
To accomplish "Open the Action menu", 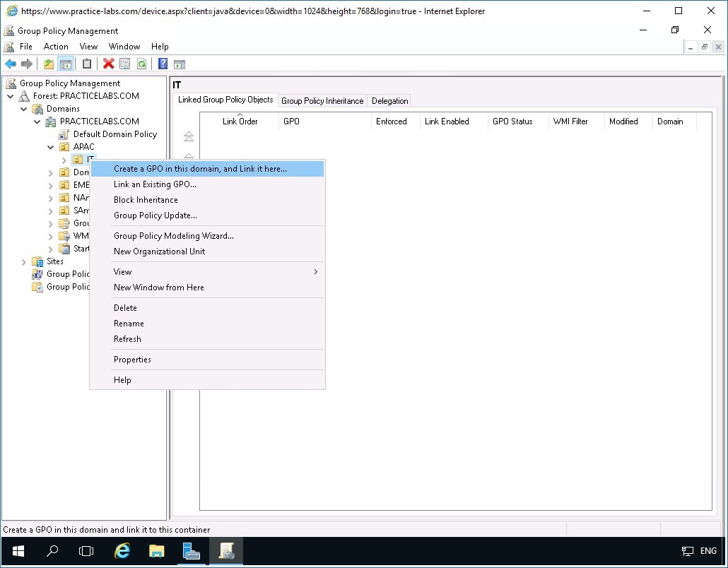I will (x=56, y=47).
